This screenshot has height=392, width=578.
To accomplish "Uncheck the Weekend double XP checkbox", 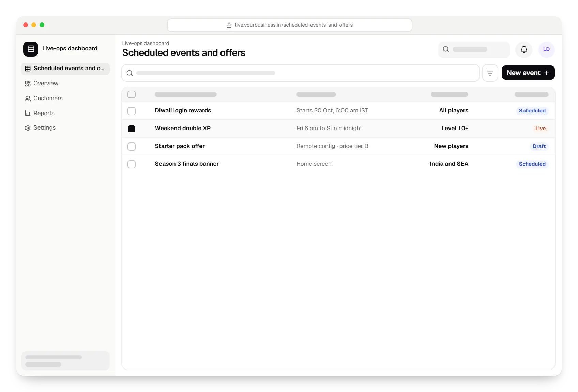I will 132,129.
